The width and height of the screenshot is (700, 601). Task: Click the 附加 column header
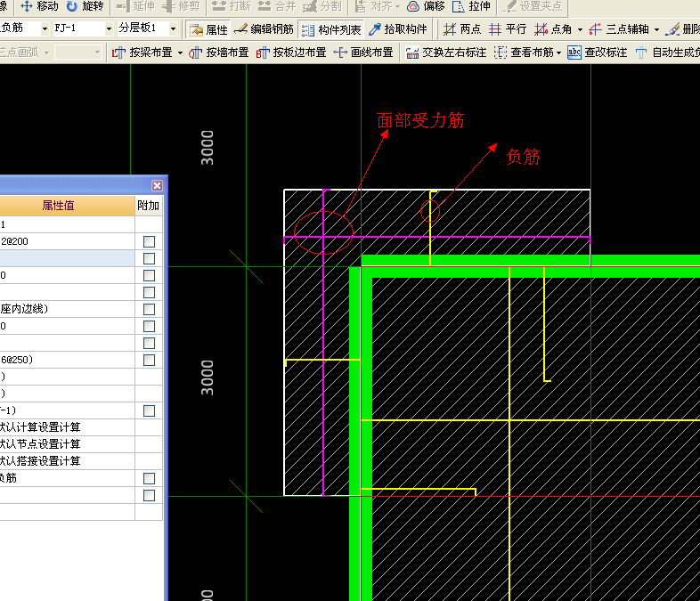149,206
